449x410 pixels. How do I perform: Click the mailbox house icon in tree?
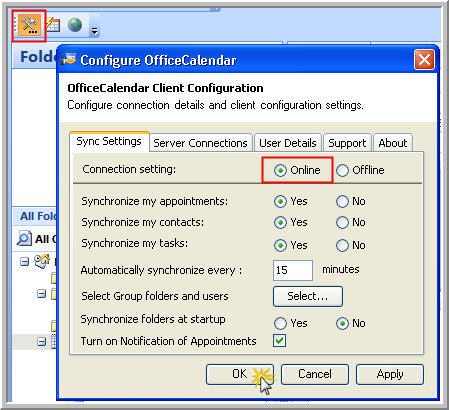(x=42, y=261)
